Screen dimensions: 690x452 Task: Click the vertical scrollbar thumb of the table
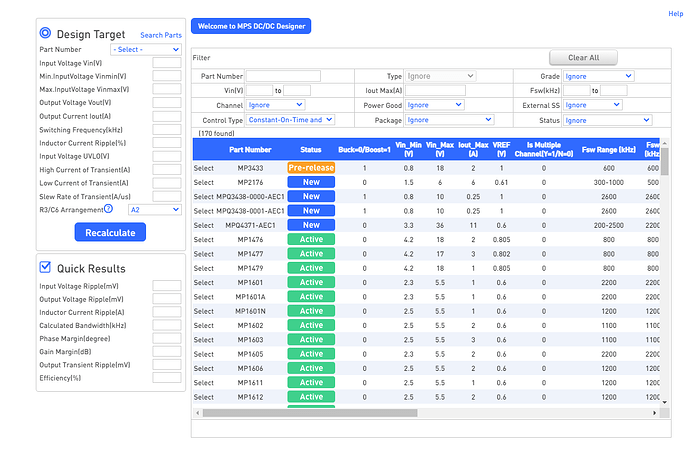(664, 162)
